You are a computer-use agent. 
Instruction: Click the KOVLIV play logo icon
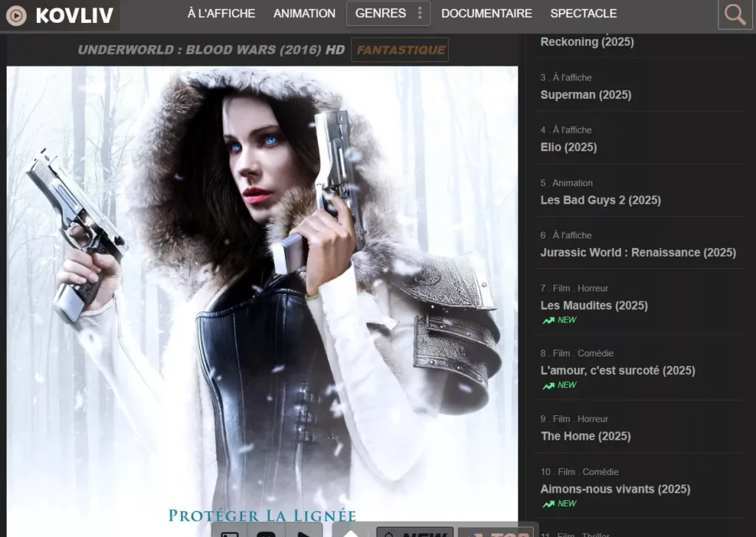point(16,15)
